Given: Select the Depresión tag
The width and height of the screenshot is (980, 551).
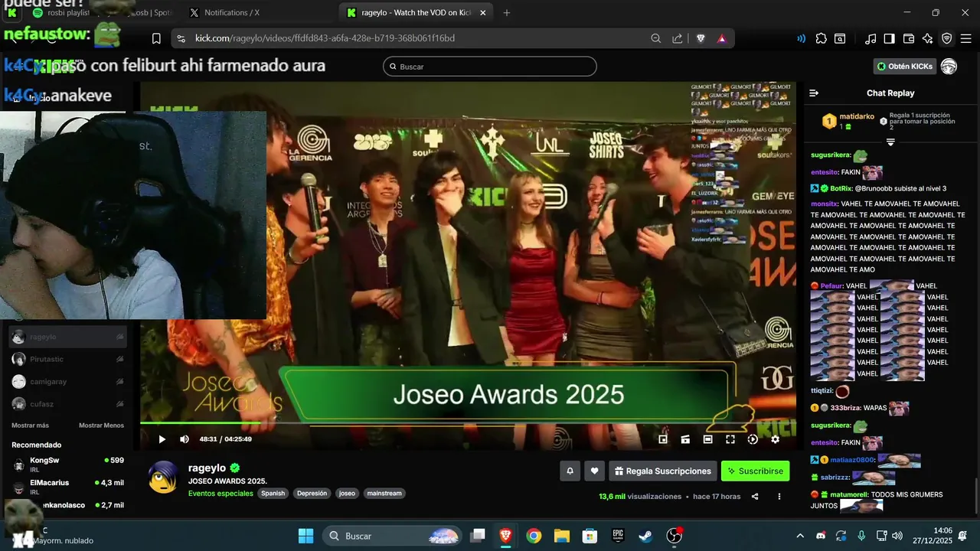Looking at the screenshot, I should 312,494.
